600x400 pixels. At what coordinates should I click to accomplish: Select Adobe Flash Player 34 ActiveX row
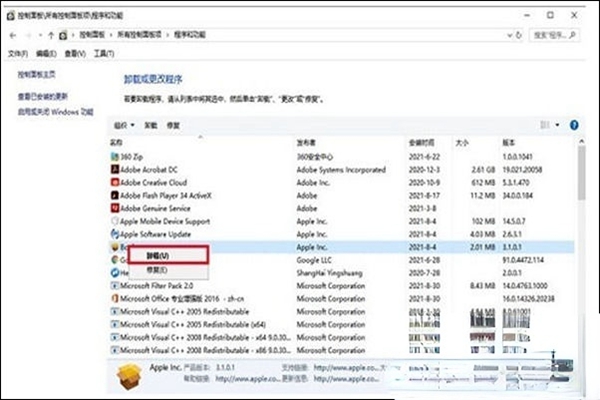pyautogui.click(x=341, y=195)
